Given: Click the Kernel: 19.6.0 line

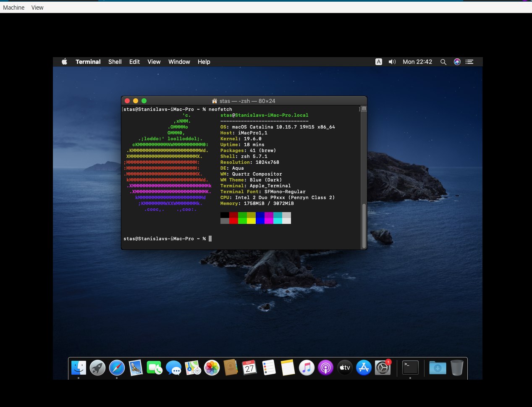Looking at the screenshot, I should coord(241,139).
